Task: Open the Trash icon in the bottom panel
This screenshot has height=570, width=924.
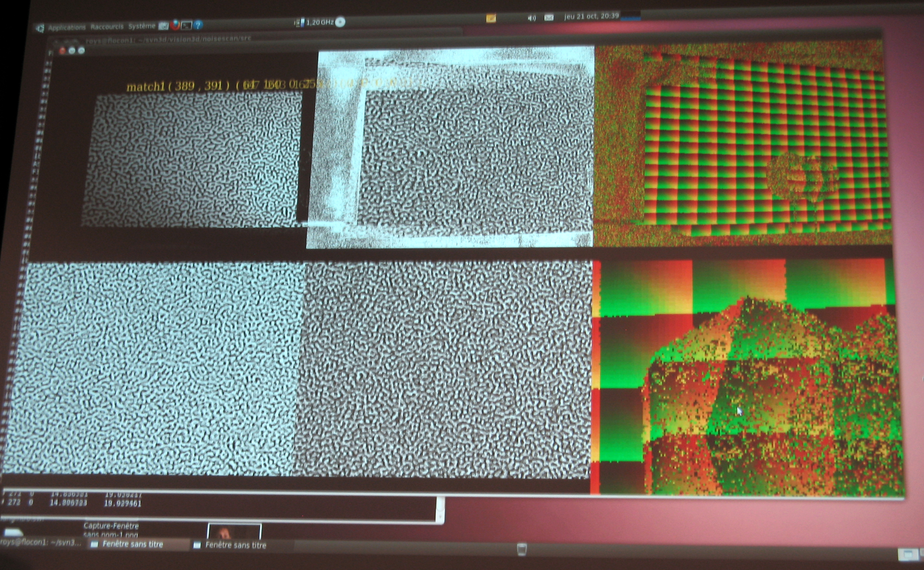Action: coord(521,549)
